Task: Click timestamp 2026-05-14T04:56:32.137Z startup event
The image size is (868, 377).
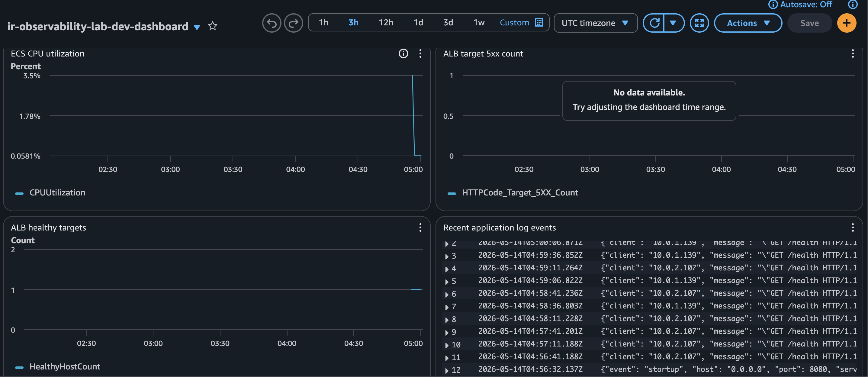Action: click(530, 369)
